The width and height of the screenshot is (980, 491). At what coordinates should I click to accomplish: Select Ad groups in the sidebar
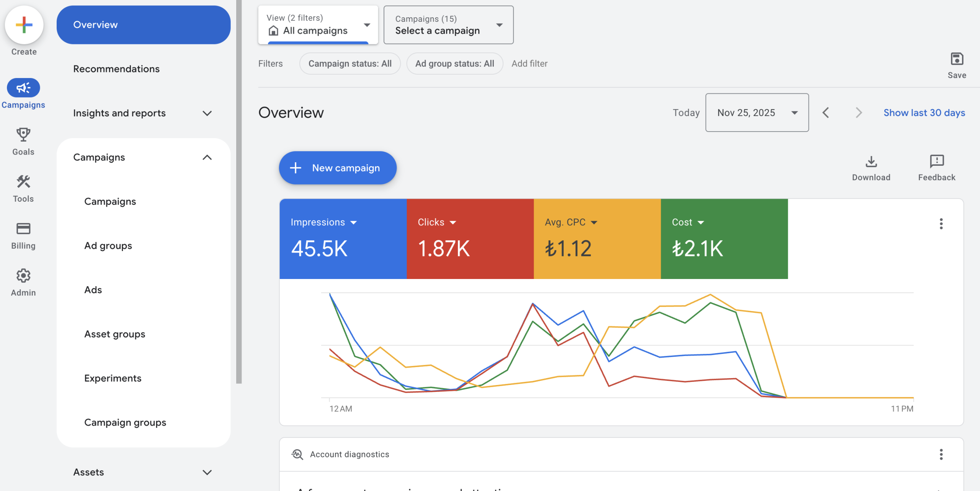pos(108,246)
